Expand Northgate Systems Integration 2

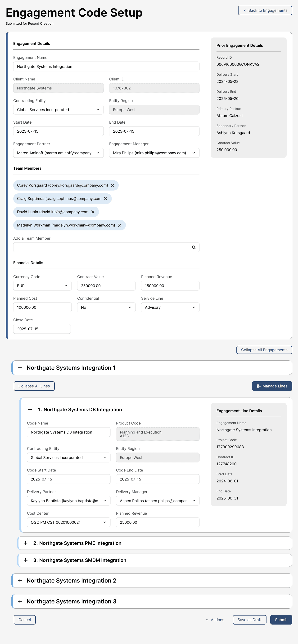[20, 580]
